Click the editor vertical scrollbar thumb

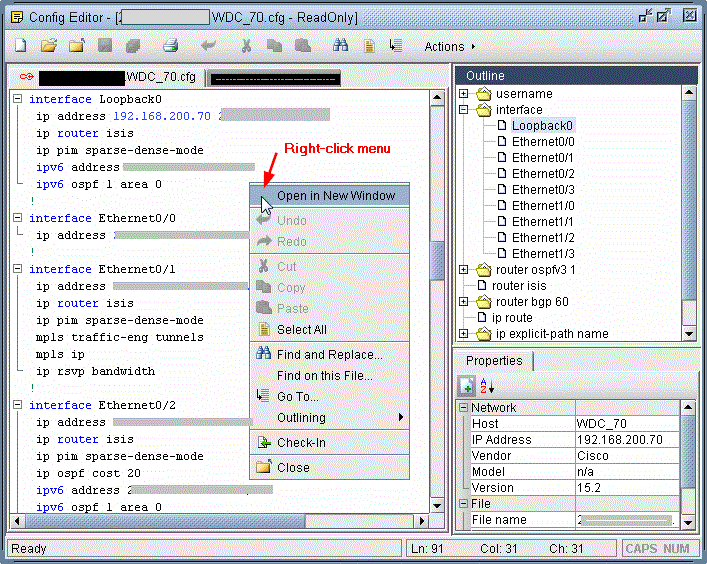point(437,260)
